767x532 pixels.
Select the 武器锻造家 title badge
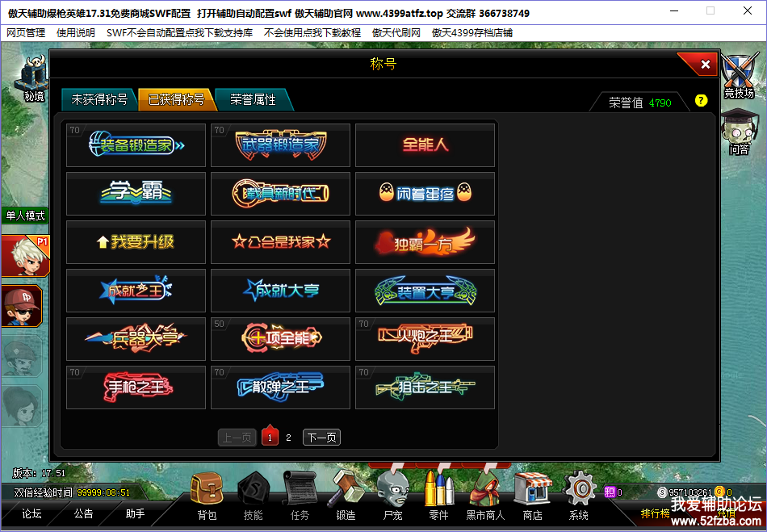click(x=280, y=145)
